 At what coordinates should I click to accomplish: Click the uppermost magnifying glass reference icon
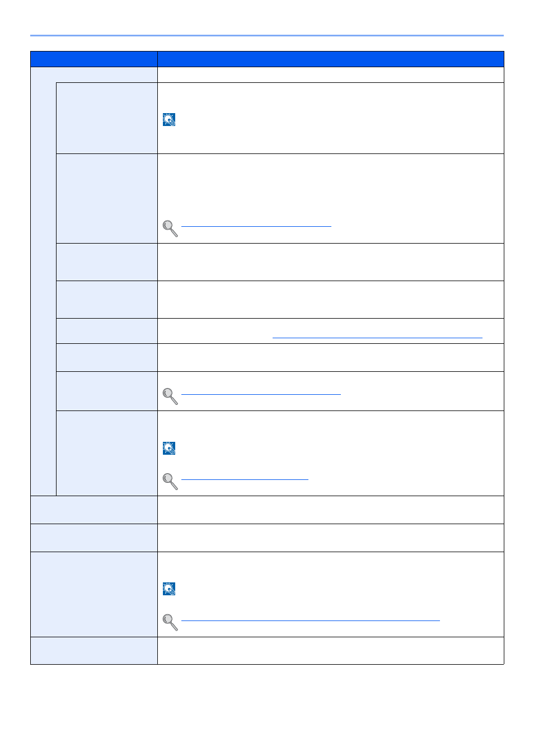(x=170, y=228)
